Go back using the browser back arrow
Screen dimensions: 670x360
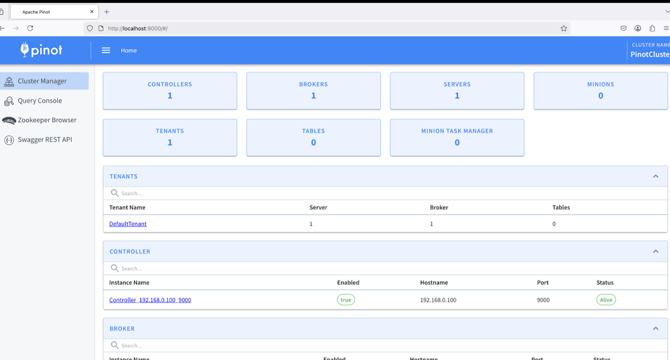(x=2, y=28)
